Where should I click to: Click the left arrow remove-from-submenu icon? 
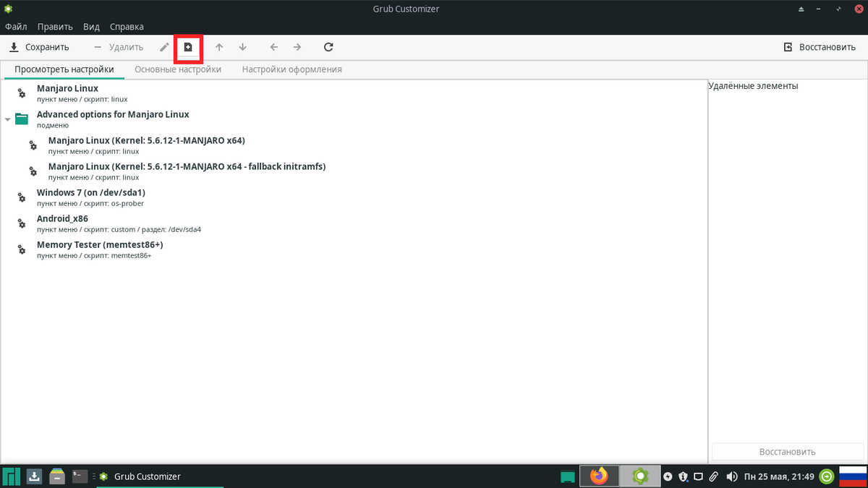[x=273, y=47]
